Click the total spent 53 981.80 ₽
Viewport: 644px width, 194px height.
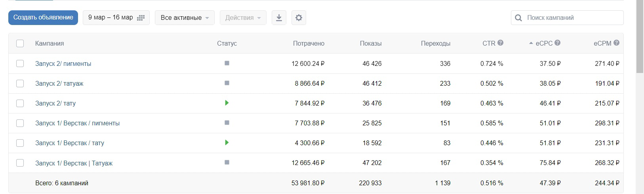click(308, 183)
